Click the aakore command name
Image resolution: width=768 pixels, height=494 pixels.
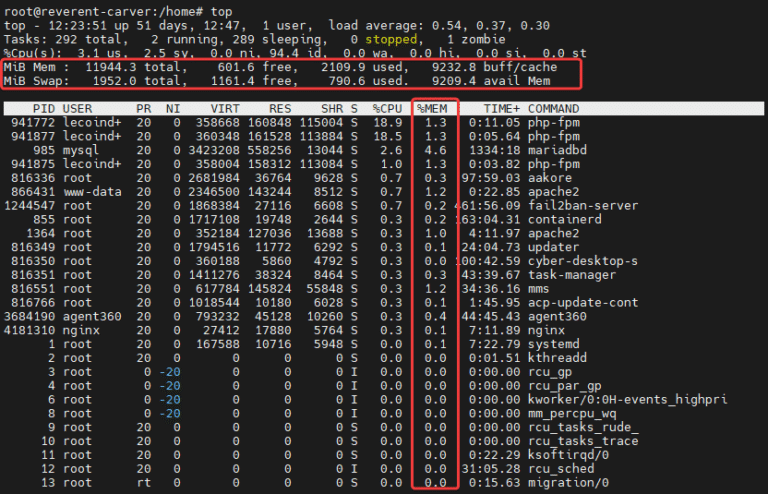click(x=550, y=178)
